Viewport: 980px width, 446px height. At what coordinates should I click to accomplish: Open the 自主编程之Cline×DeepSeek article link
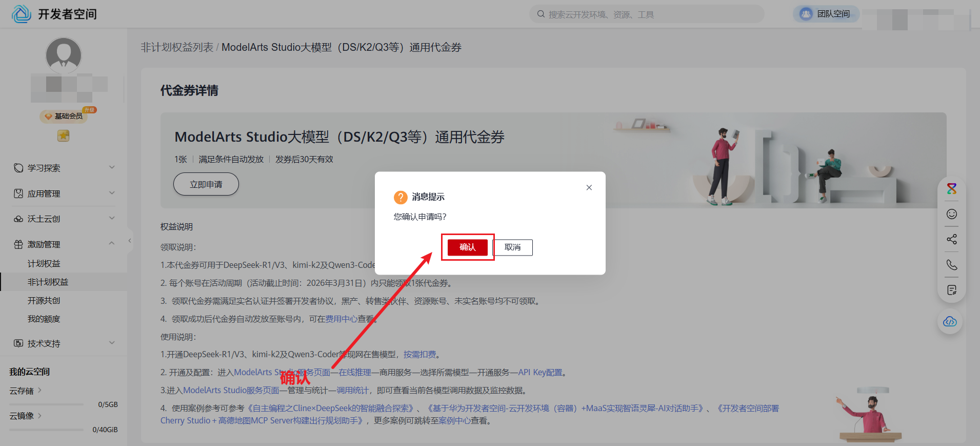coord(330,408)
